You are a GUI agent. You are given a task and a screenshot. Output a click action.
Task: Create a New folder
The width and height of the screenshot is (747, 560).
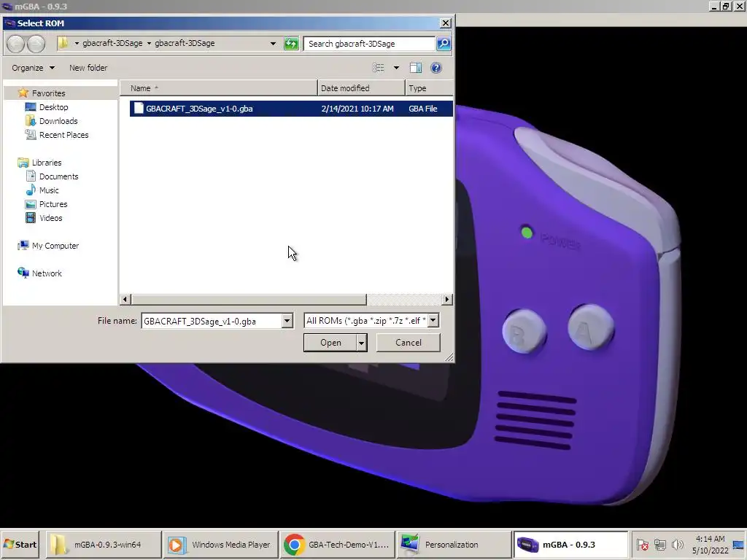click(x=88, y=68)
